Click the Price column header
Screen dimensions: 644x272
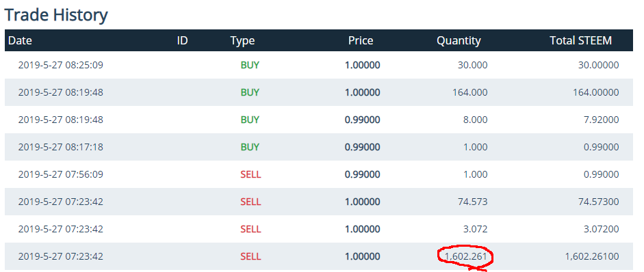[x=361, y=40]
